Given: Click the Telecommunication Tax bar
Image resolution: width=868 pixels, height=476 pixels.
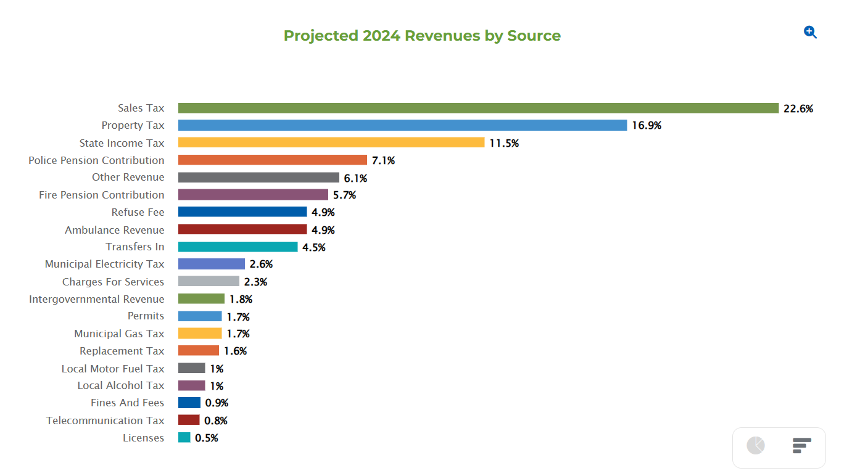Looking at the screenshot, I should click(x=189, y=420).
